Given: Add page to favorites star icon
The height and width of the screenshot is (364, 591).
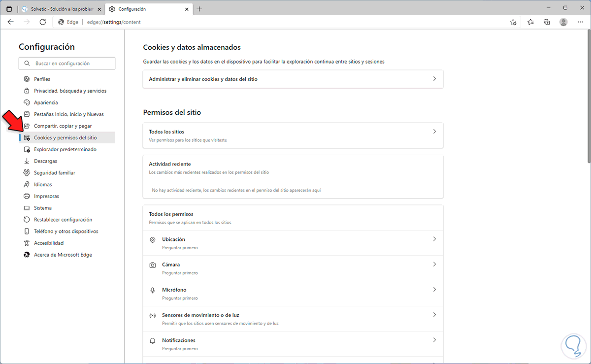Looking at the screenshot, I should click(x=513, y=22).
